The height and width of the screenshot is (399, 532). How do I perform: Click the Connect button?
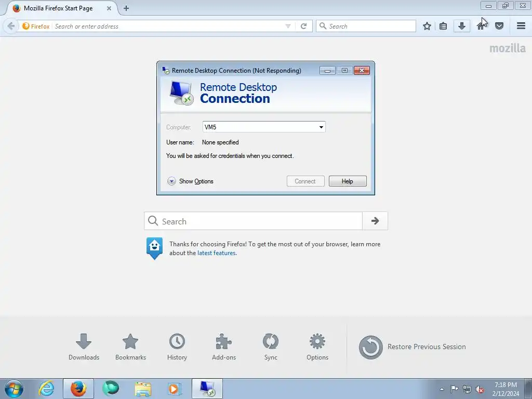305,181
